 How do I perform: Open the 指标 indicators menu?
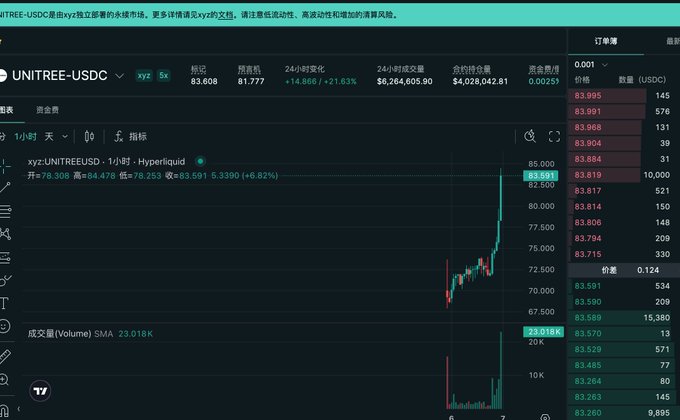point(131,137)
